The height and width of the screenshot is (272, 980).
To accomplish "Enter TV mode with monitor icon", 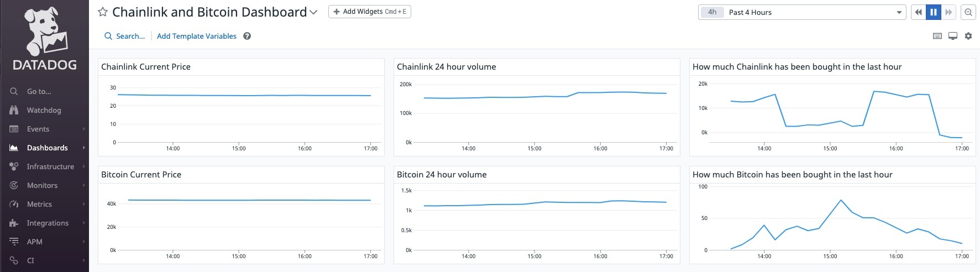I will pyautogui.click(x=953, y=36).
